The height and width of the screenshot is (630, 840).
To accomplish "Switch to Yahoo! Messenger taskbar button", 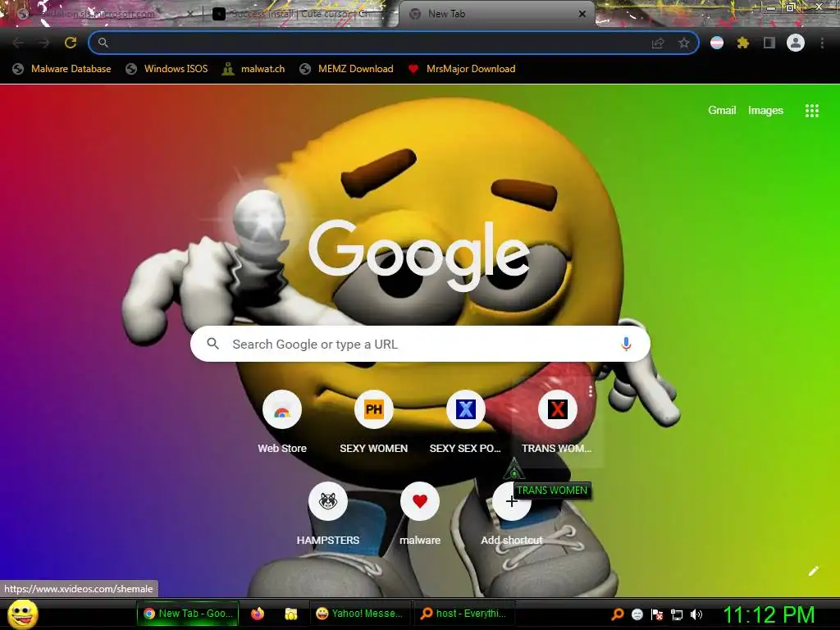I will tap(360, 614).
